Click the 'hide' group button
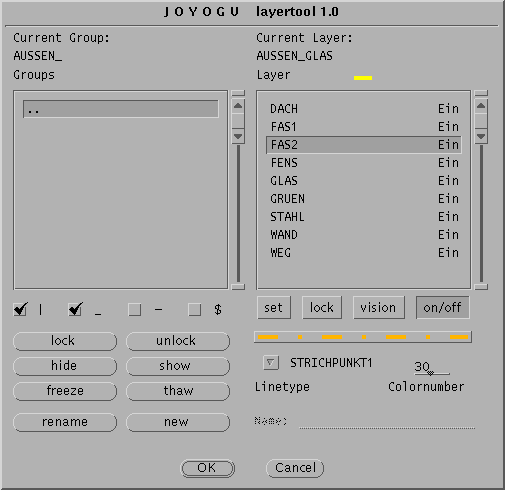 [65, 366]
